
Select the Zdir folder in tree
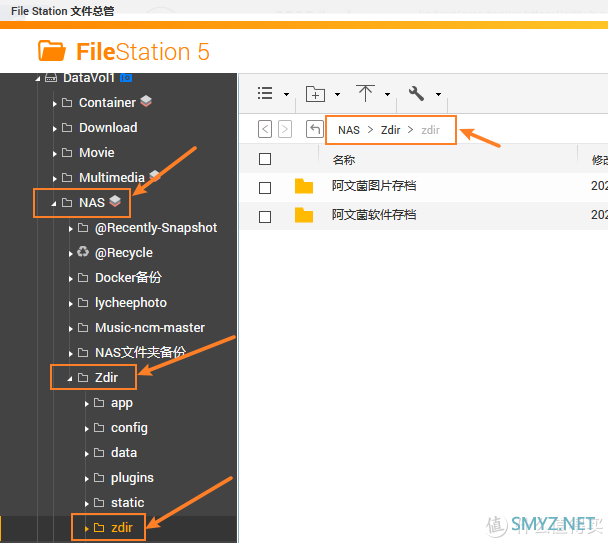(x=106, y=377)
